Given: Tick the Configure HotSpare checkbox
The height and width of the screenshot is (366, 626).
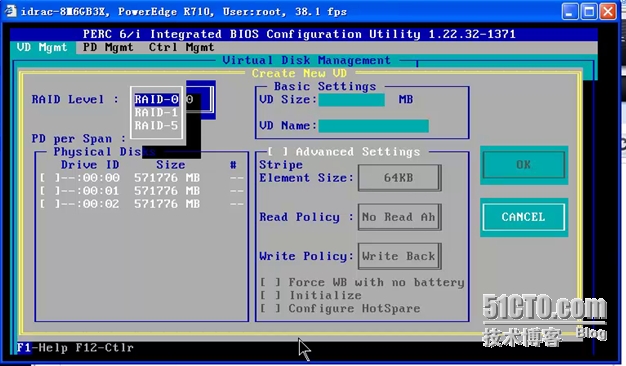Looking at the screenshot, I should [270, 309].
